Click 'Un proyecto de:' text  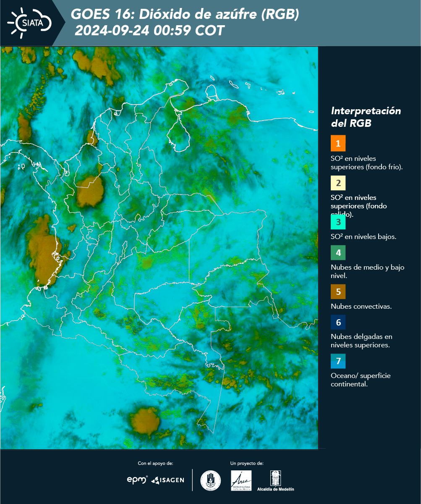247,463
